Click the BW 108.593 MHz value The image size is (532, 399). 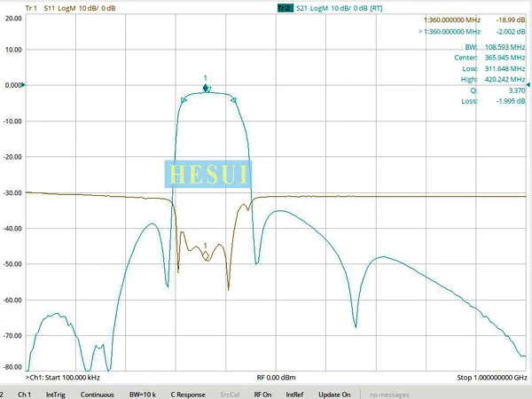tap(505, 47)
